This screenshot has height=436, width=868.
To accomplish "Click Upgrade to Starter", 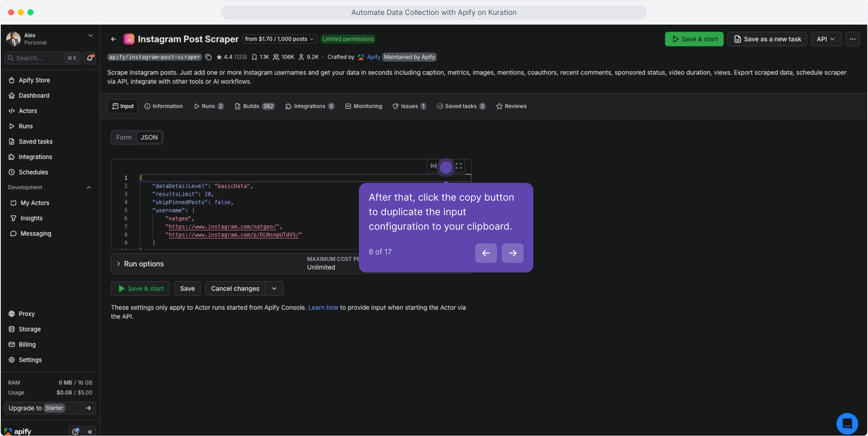I will click(50, 408).
